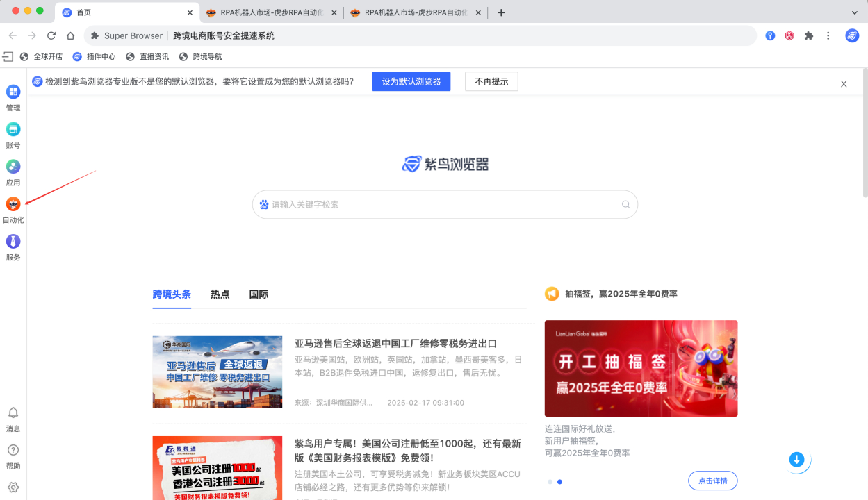The height and width of the screenshot is (500, 868).
Task: Close the second RPA机器人市场 tab
Action: pyautogui.click(x=334, y=13)
